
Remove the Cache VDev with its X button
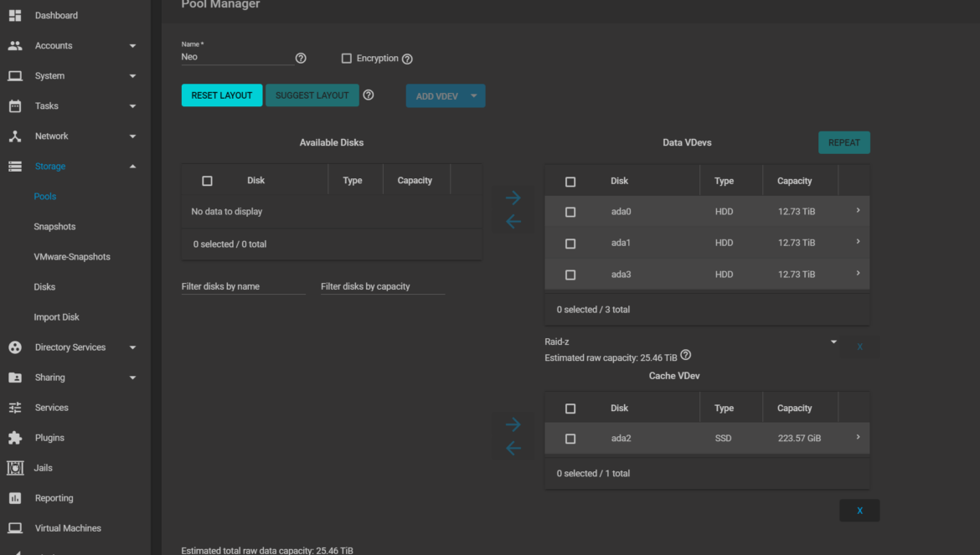859,511
